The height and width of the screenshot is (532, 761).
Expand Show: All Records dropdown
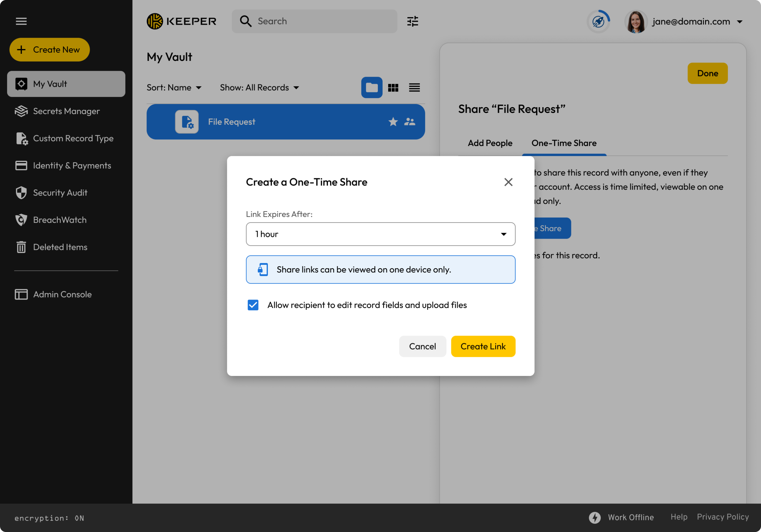coord(260,87)
